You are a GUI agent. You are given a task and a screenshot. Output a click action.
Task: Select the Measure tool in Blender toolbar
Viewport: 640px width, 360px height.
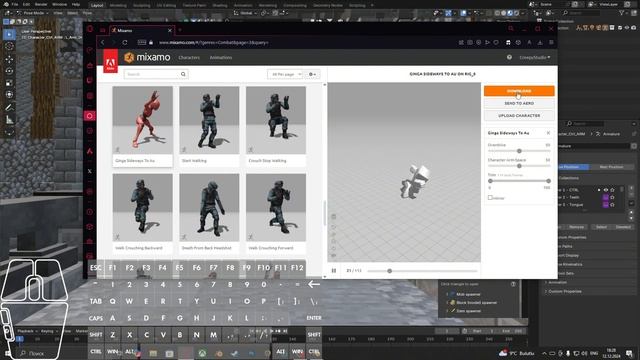tap(9, 120)
